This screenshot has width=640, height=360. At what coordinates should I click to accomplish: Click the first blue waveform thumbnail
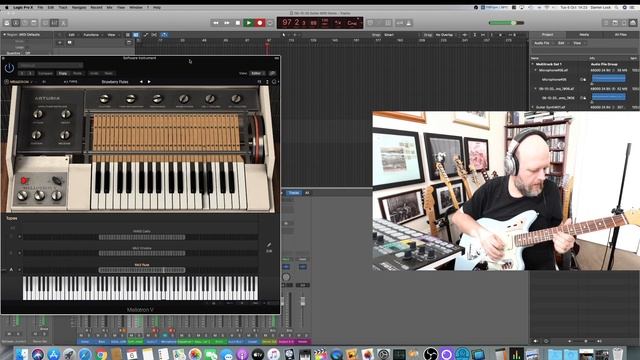point(609,78)
